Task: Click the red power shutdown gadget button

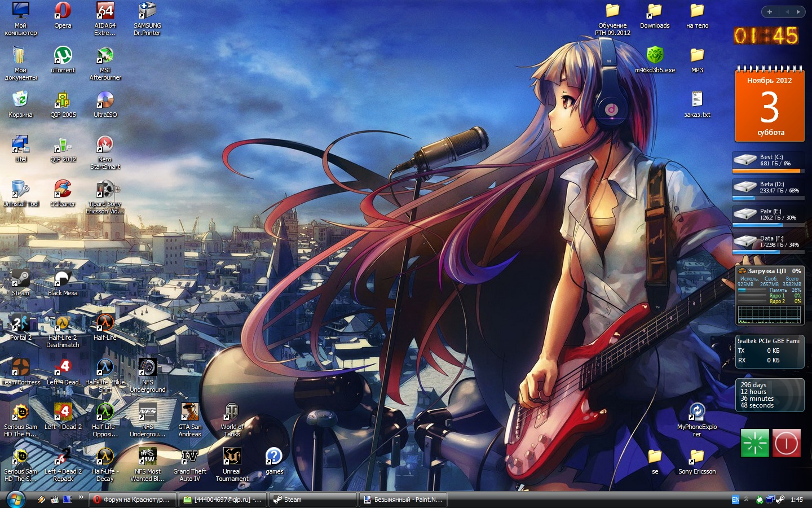Action: coord(786,443)
